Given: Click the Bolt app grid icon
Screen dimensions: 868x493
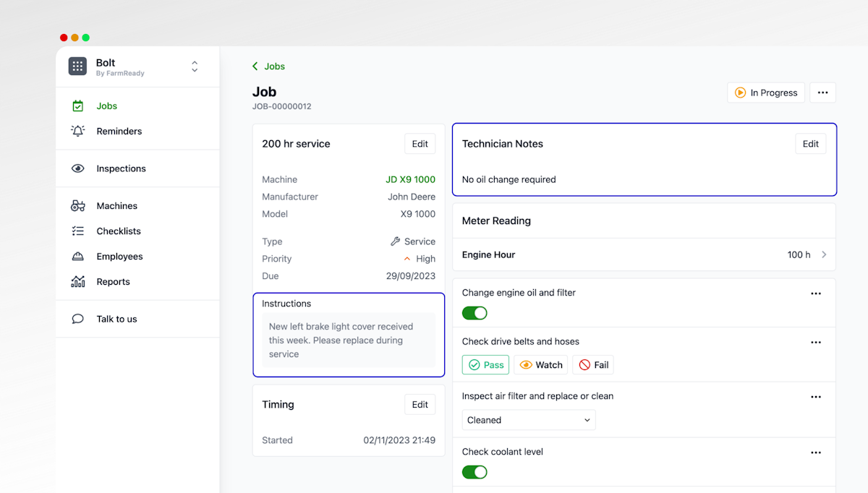Looking at the screenshot, I should pyautogui.click(x=77, y=67).
